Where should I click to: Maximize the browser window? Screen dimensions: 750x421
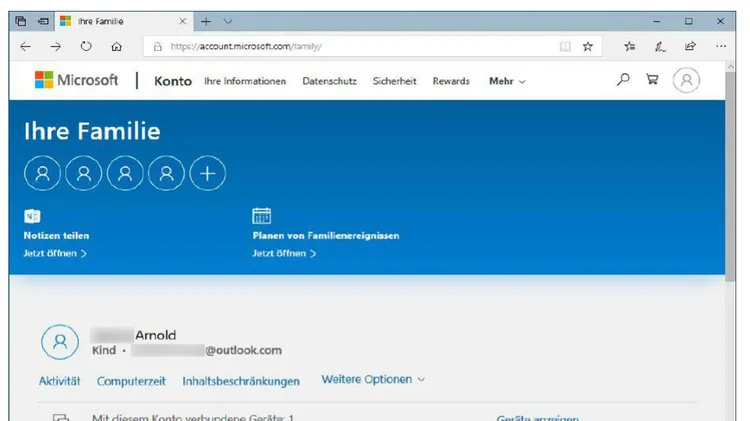tap(688, 22)
